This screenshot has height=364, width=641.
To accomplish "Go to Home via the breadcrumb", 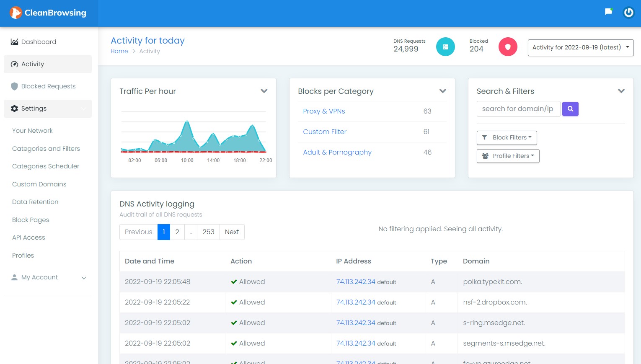I will (119, 51).
